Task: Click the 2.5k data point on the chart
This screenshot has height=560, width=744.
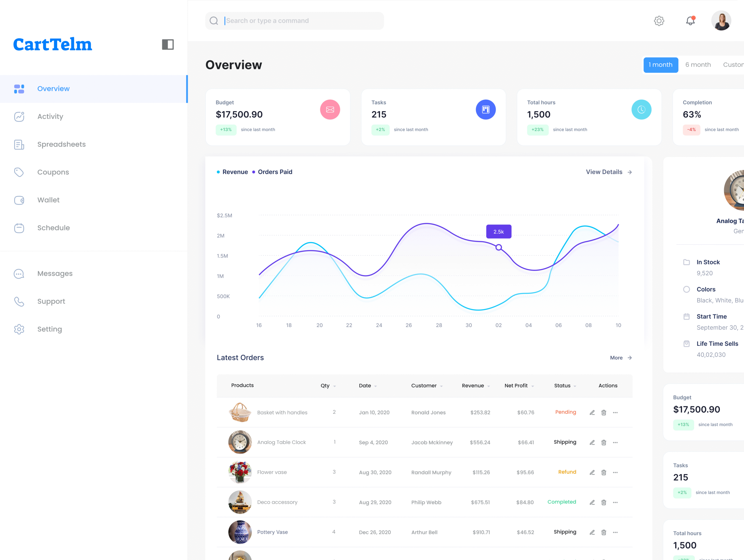Action: click(498, 248)
